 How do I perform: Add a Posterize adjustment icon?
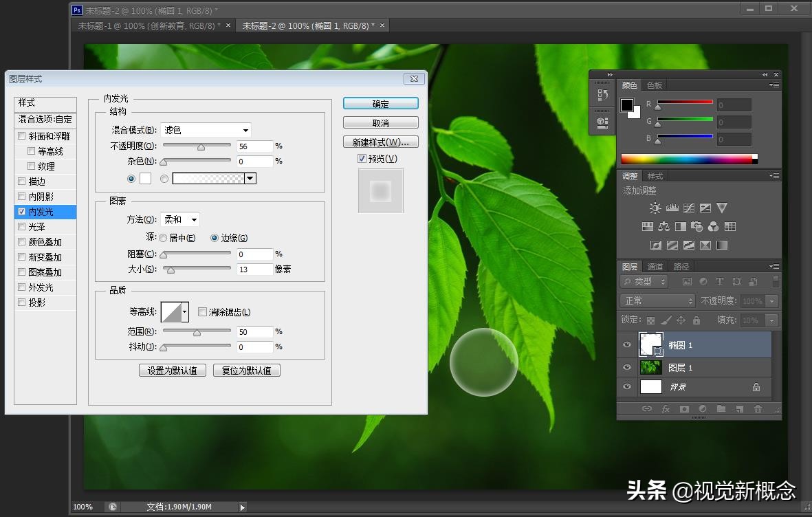[672, 245]
